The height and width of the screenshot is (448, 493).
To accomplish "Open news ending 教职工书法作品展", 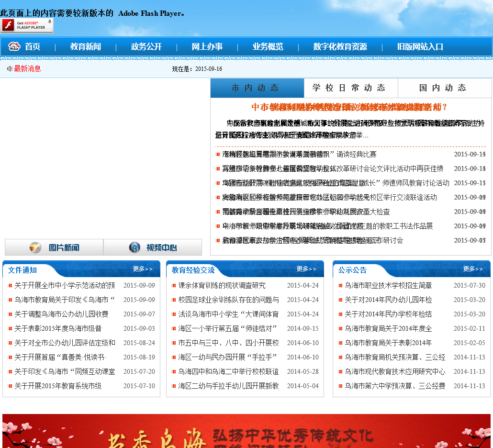I will pos(327,226).
